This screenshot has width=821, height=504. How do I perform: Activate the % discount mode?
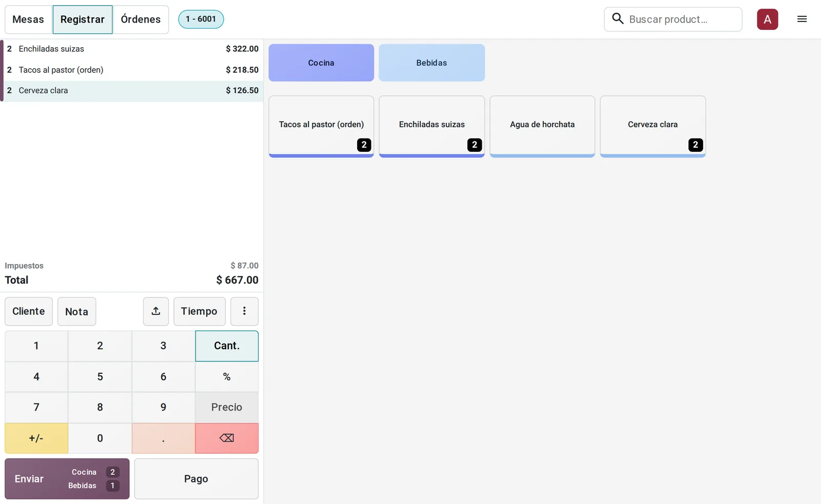227,377
